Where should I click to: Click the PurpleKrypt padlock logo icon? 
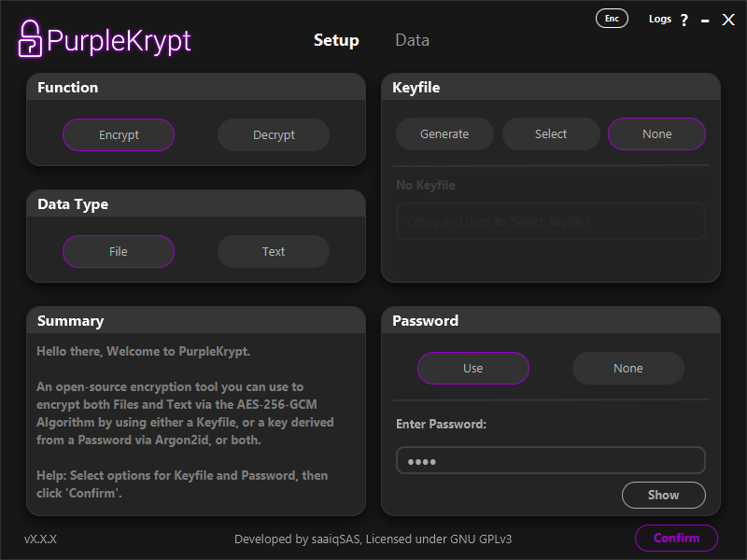30,38
